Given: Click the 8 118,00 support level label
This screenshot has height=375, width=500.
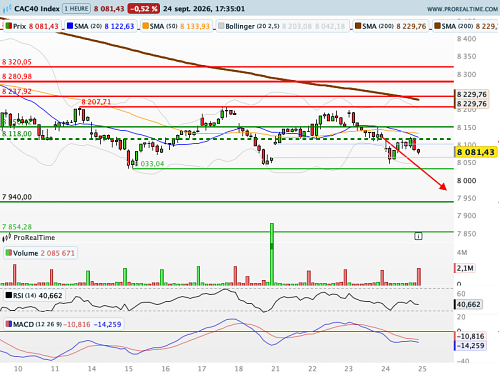Looking at the screenshot, I should tap(17, 134).
